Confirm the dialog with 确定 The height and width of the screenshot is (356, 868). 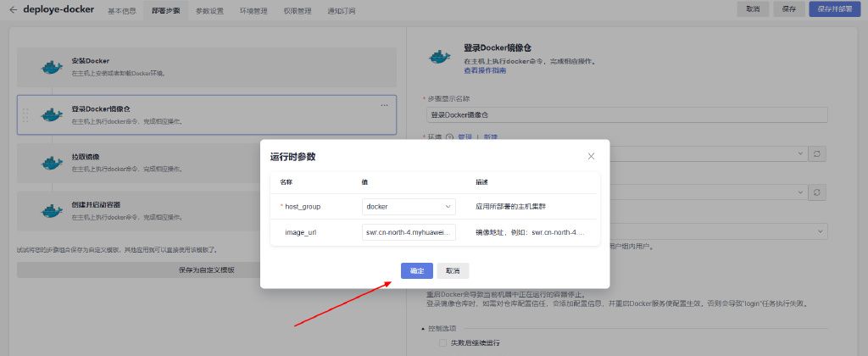tap(417, 270)
